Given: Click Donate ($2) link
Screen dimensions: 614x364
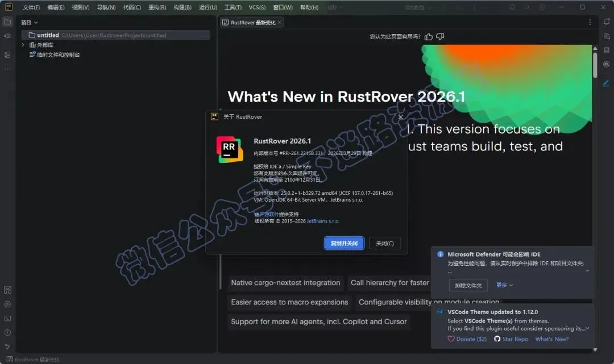Looking at the screenshot, I should (471, 339).
